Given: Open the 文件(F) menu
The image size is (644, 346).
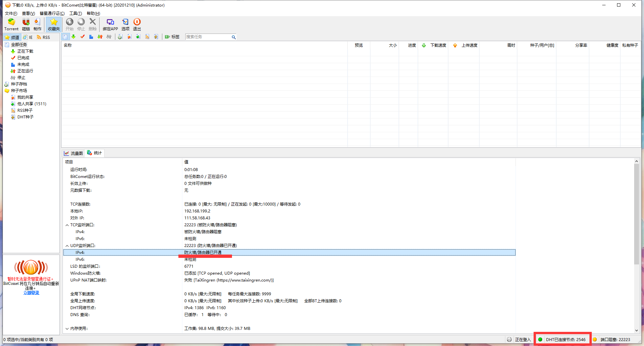Looking at the screenshot, I should click(11, 13).
